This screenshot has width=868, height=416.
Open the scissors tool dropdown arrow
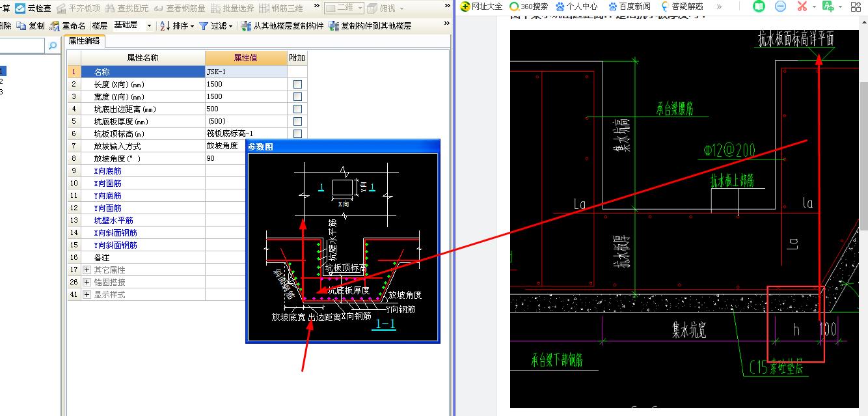click(813, 7)
